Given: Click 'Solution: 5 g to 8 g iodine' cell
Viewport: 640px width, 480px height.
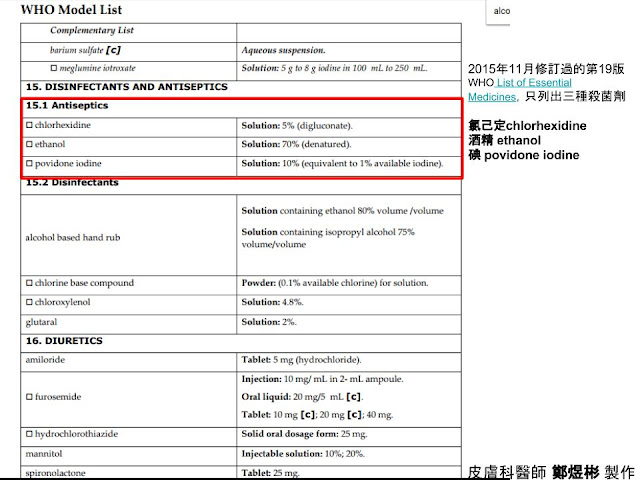Looking at the screenshot, I should (349, 71).
